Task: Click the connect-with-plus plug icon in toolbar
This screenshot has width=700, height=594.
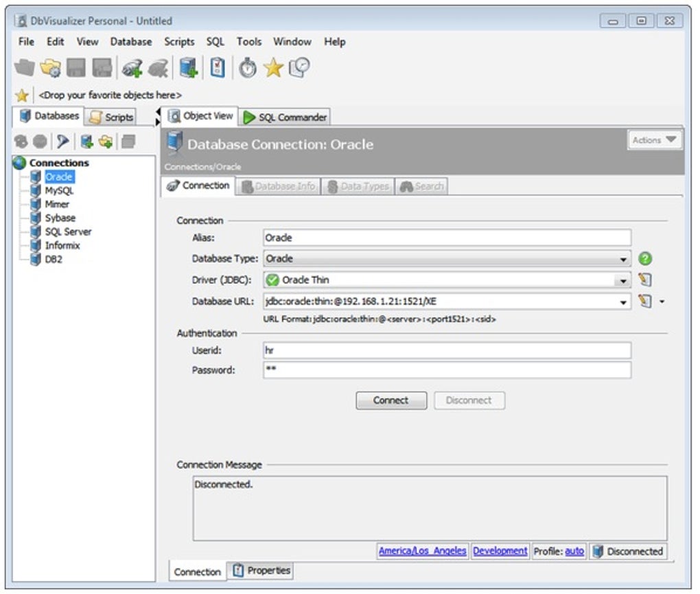Action: pyautogui.click(x=132, y=67)
